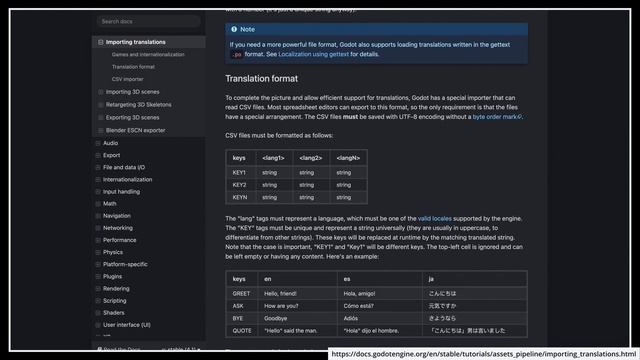Open Physics section in sidebar

[113, 252]
